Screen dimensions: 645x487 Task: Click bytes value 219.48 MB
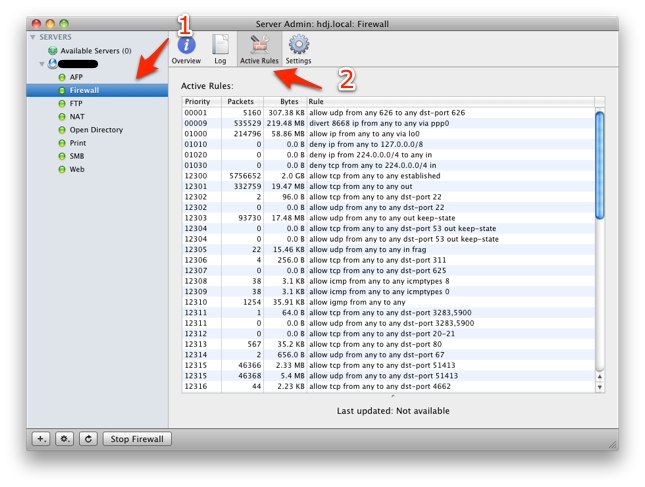point(285,123)
